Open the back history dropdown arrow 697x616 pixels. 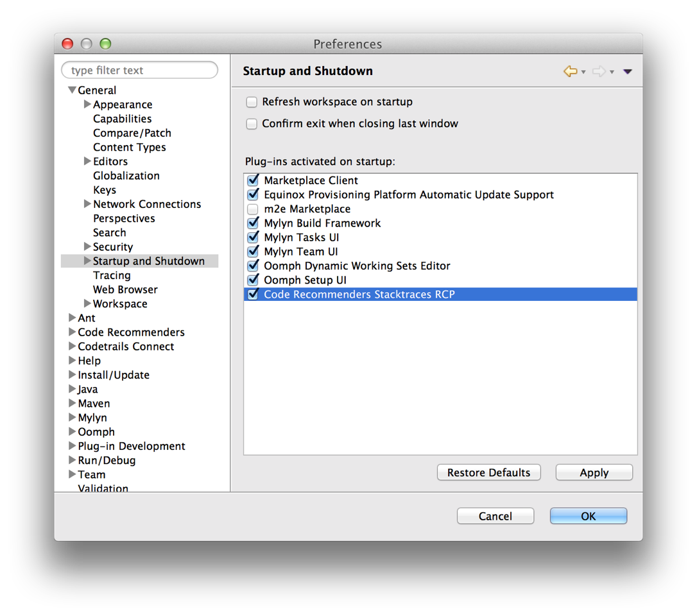click(583, 72)
